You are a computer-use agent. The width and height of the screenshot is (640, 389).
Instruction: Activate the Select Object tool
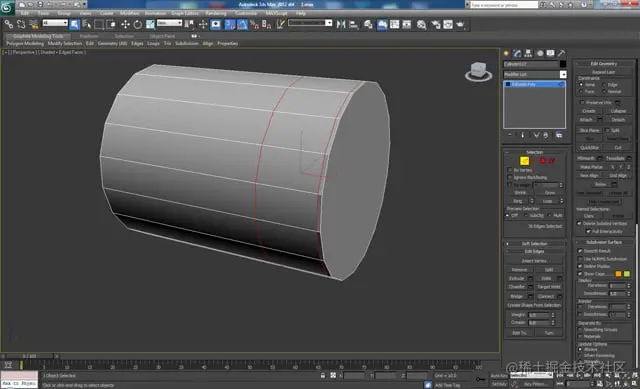[x=75, y=24]
